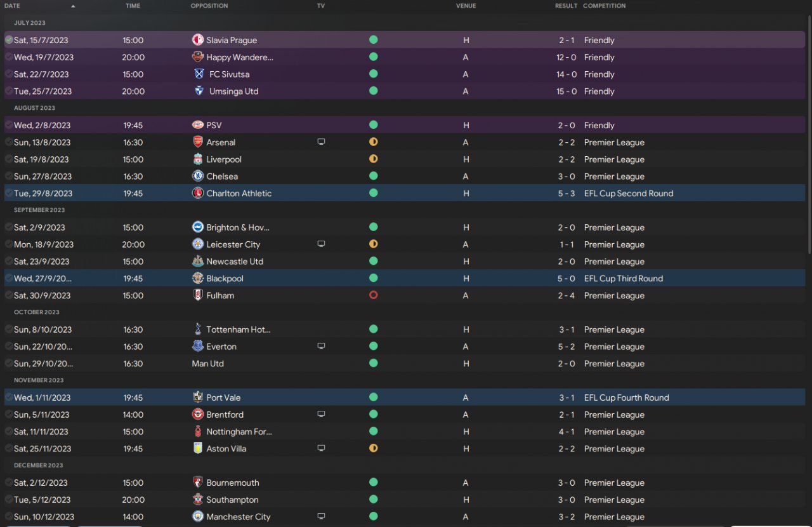This screenshot has height=527, width=812.
Task: Sort by the Competition column header
Action: pos(604,6)
